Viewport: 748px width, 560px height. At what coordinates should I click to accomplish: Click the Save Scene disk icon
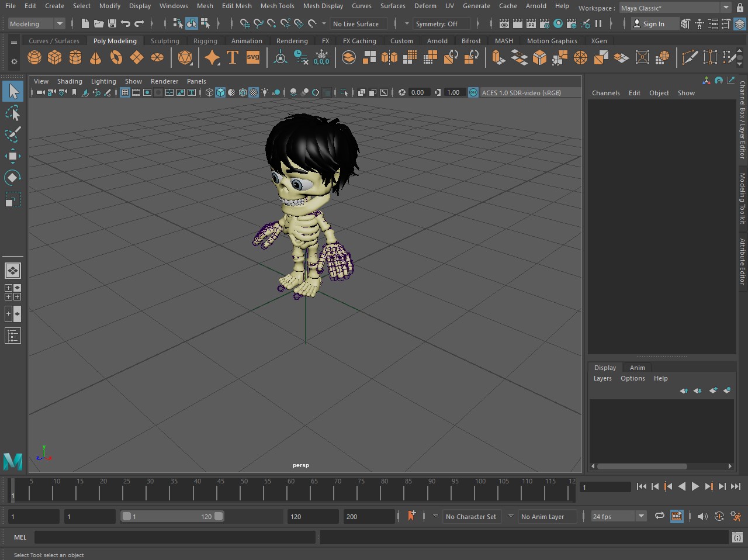112,23
